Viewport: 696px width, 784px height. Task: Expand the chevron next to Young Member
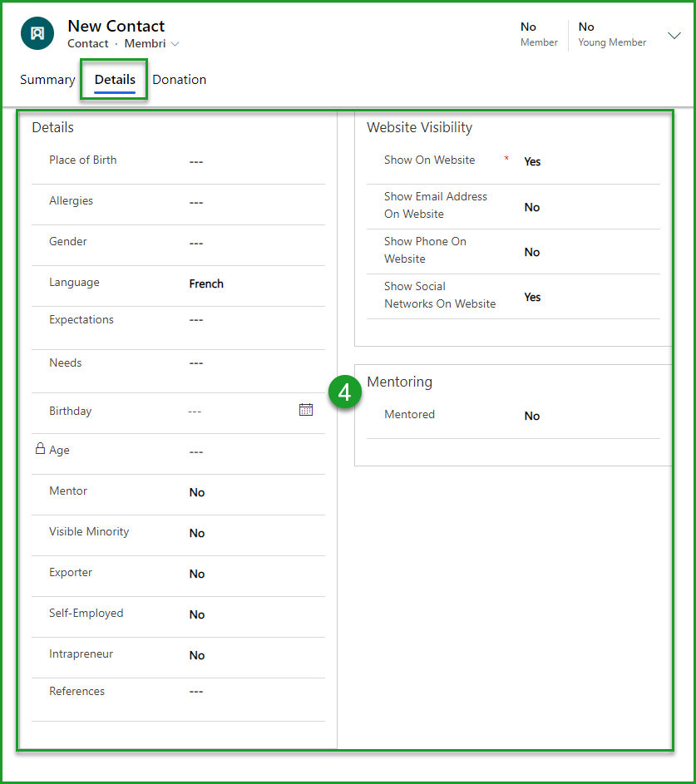(x=674, y=36)
